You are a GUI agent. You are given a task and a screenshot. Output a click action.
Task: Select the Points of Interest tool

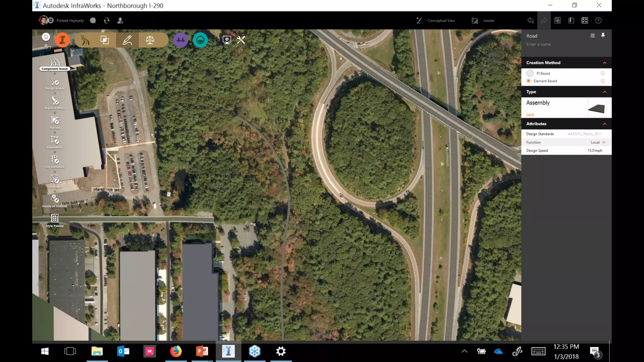(x=55, y=201)
